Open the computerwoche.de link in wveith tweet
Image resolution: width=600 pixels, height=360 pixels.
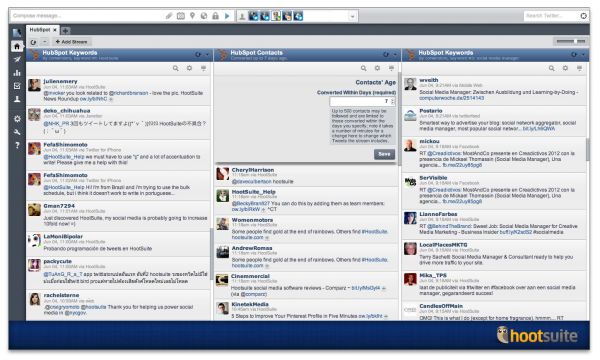coord(452,98)
